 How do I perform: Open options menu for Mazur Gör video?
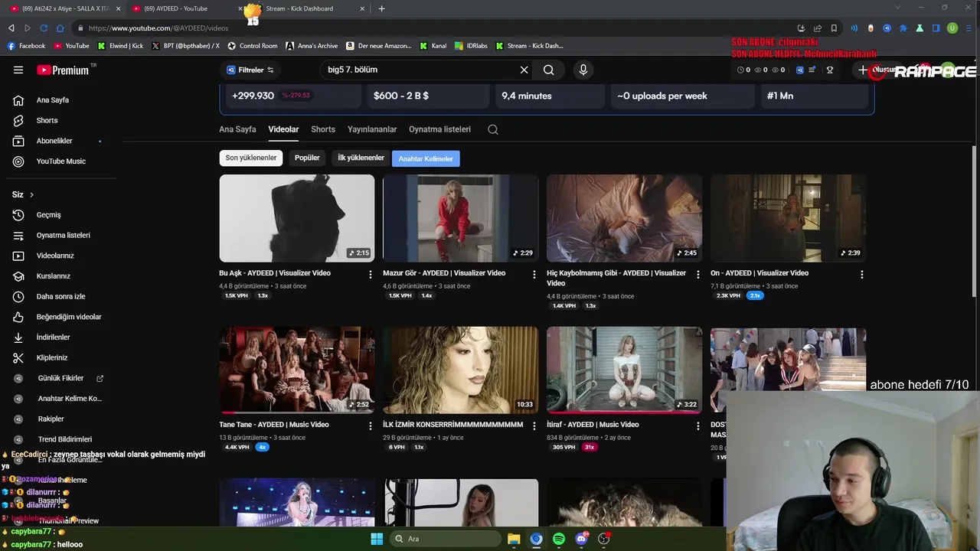pos(534,274)
